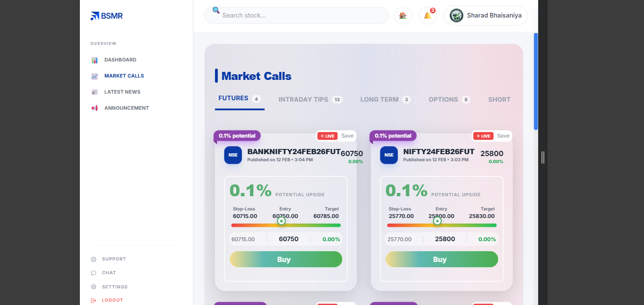Open the notifications bell
This screenshot has width=644, height=305.
pyautogui.click(x=428, y=16)
